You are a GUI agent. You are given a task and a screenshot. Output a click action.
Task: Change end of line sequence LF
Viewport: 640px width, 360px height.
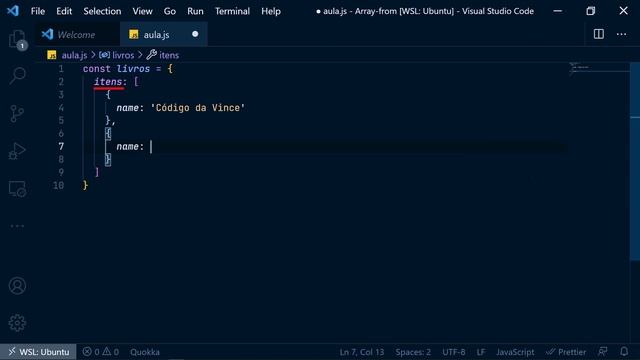point(481,352)
